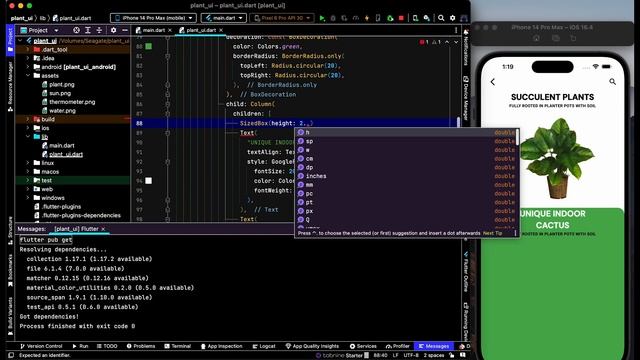640x360 pixels.
Task: Open editor tabs more-options vertical dots
Action: [x=456, y=30]
